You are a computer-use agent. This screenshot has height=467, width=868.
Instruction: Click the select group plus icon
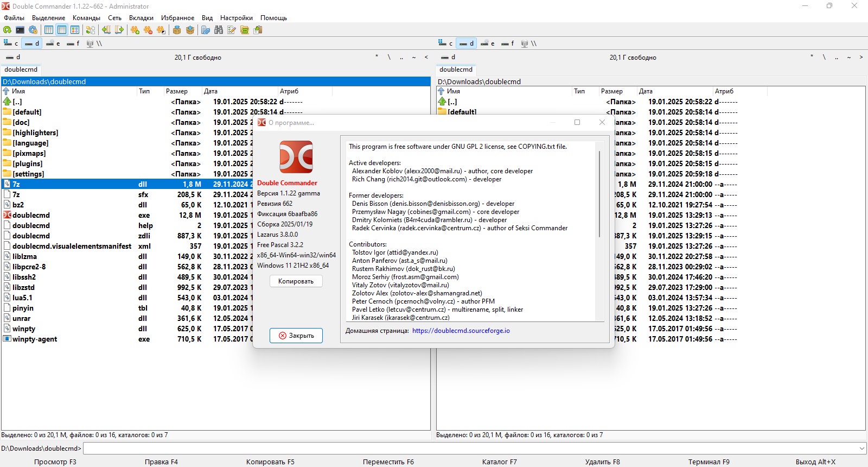135,30
